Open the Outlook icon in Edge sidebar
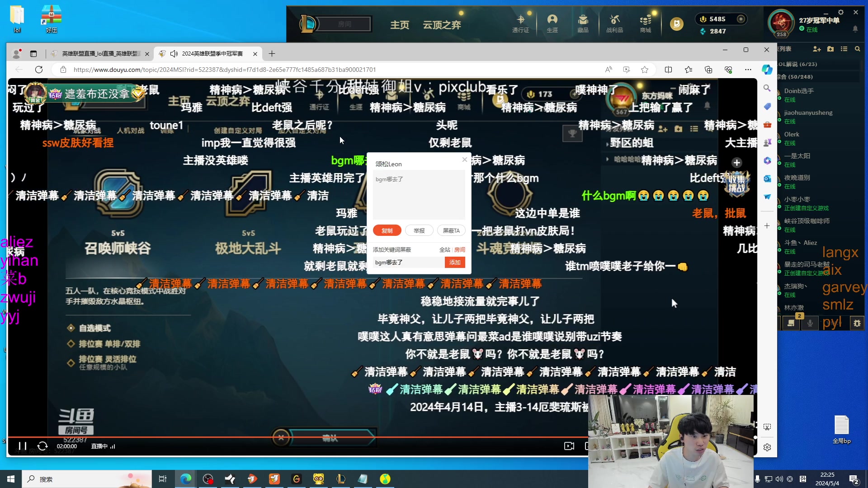The width and height of the screenshot is (868, 488). point(767,178)
